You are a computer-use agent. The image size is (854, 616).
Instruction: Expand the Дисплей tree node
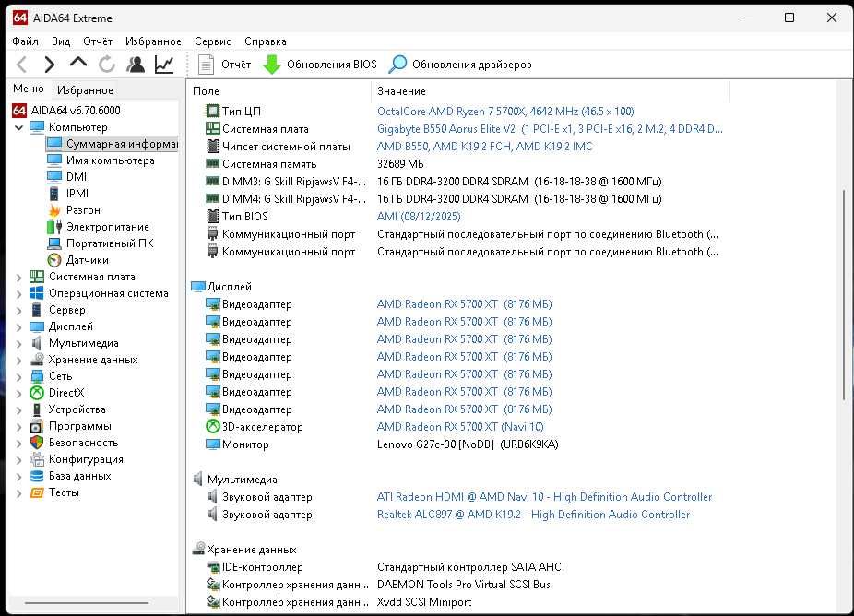click(19, 327)
